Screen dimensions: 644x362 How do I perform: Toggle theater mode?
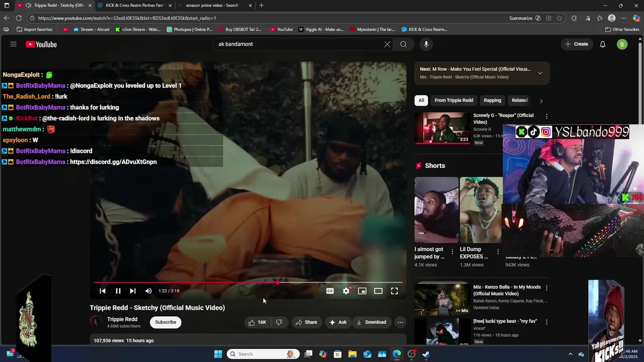[378, 291]
